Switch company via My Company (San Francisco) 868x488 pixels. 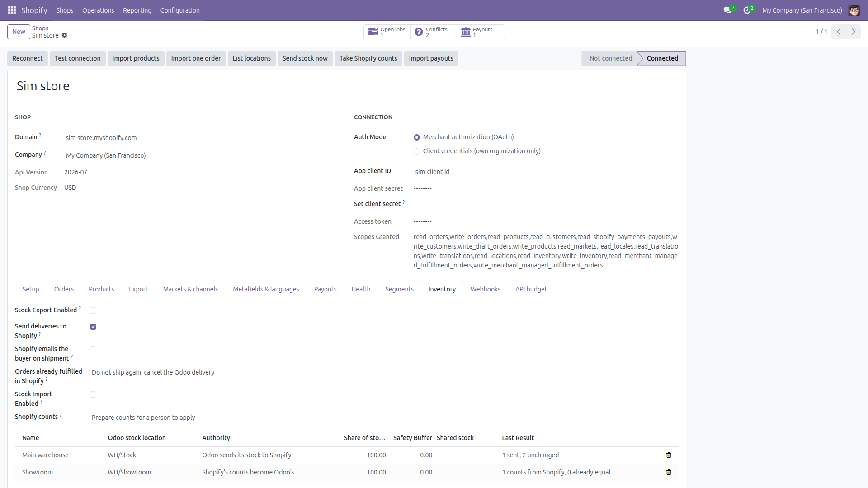802,10
